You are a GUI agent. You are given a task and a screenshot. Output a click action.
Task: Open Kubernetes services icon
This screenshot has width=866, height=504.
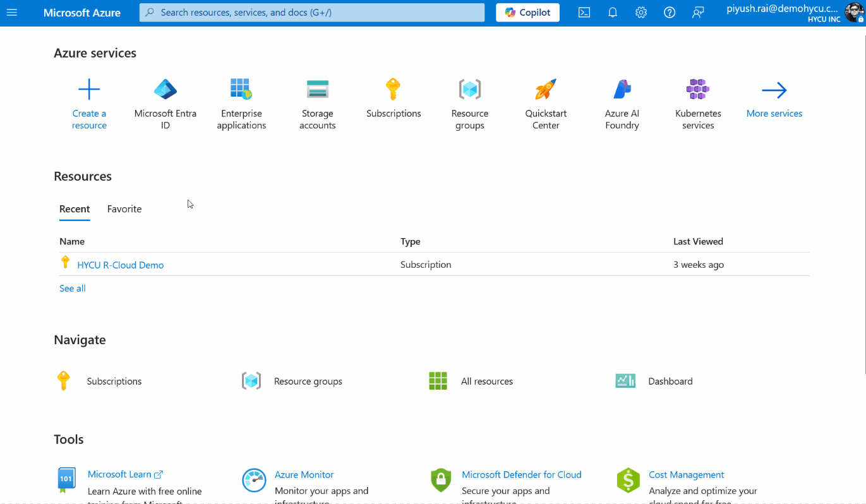point(698,90)
